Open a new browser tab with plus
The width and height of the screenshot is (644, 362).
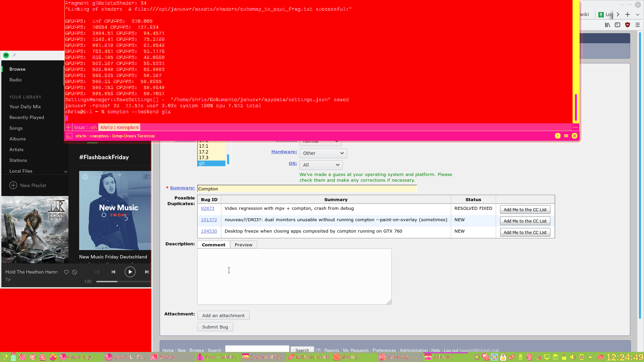click(x=628, y=14)
